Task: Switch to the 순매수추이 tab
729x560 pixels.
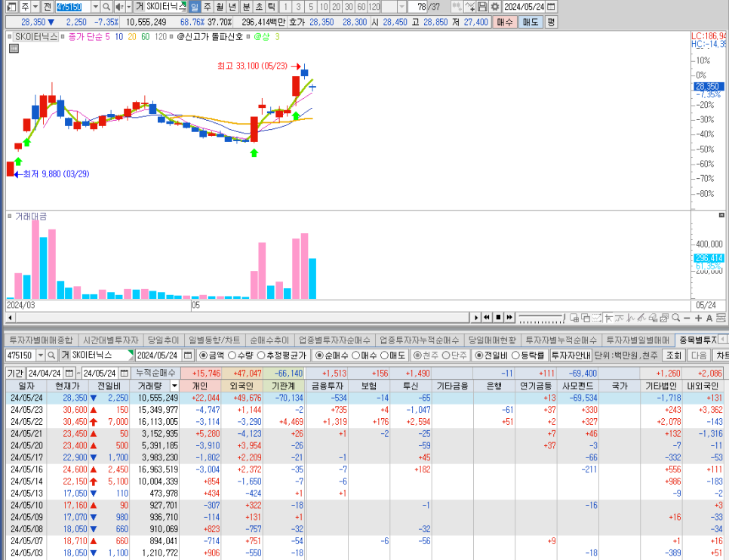Action: 269,340
